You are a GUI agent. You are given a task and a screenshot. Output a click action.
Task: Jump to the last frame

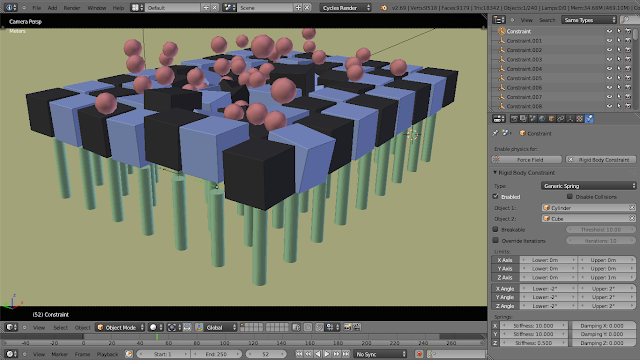pos(346,354)
